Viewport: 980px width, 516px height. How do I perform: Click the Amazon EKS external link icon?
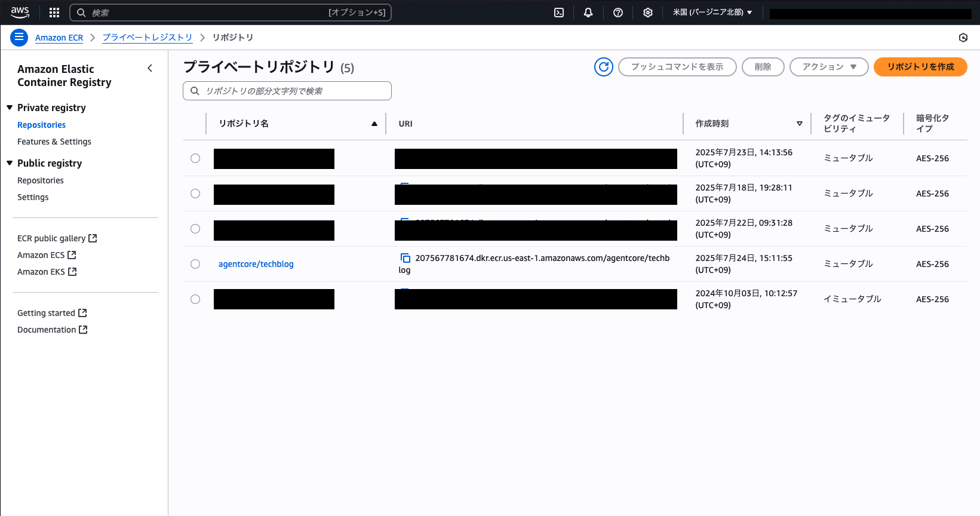tap(72, 271)
